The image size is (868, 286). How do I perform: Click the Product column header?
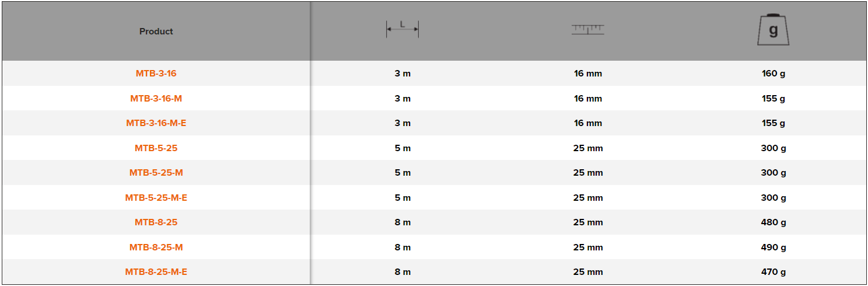click(x=156, y=32)
